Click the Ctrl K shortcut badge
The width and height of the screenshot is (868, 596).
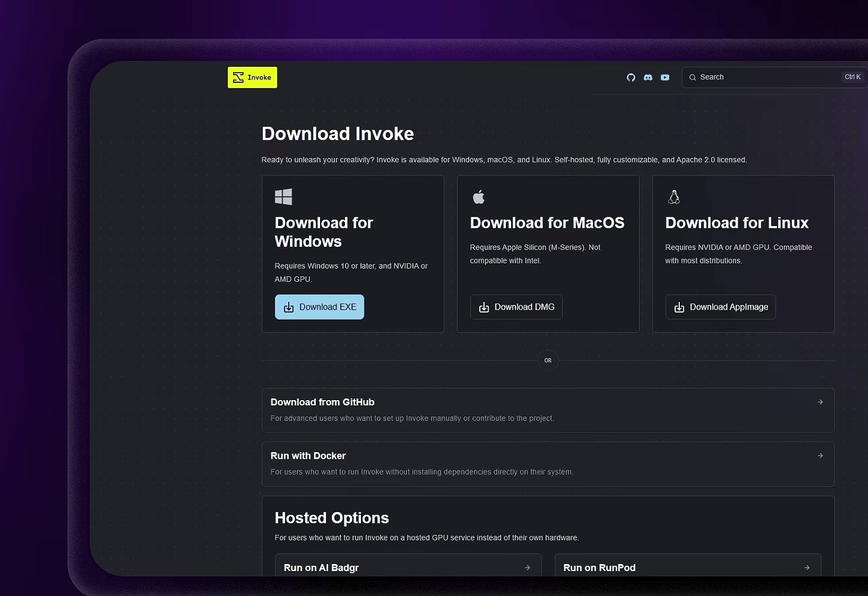[x=853, y=77]
